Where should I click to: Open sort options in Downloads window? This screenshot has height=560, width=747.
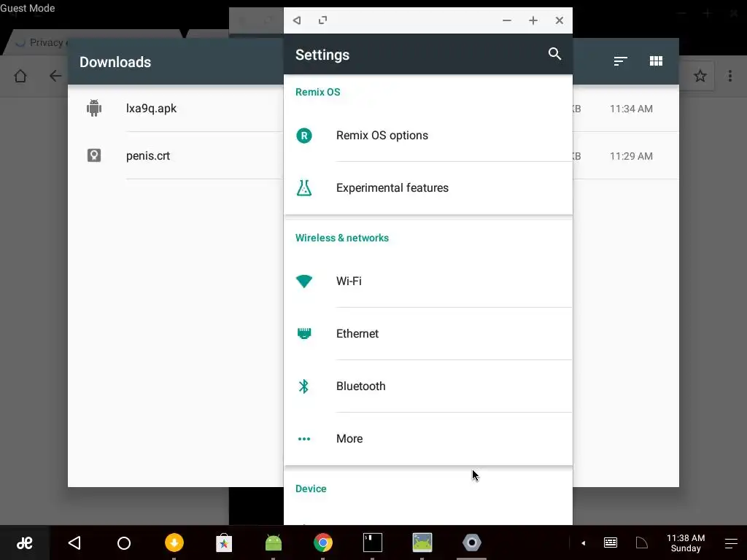point(620,61)
